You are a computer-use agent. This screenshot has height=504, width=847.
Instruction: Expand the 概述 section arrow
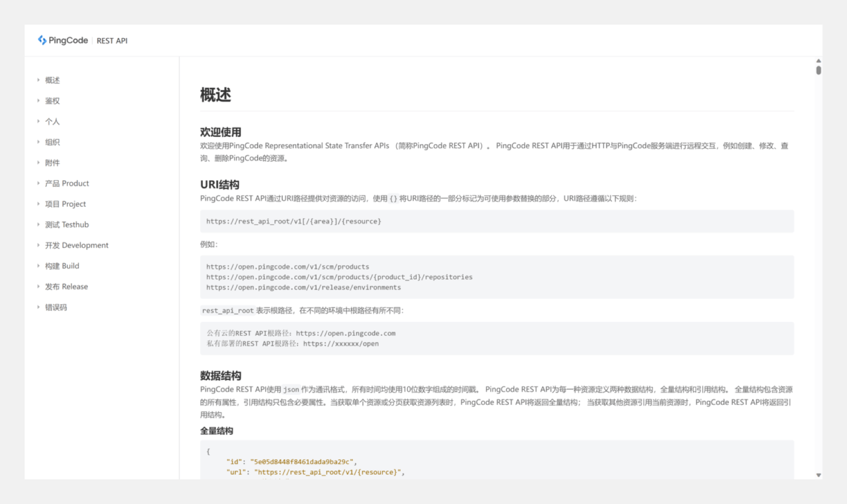[x=38, y=80]
